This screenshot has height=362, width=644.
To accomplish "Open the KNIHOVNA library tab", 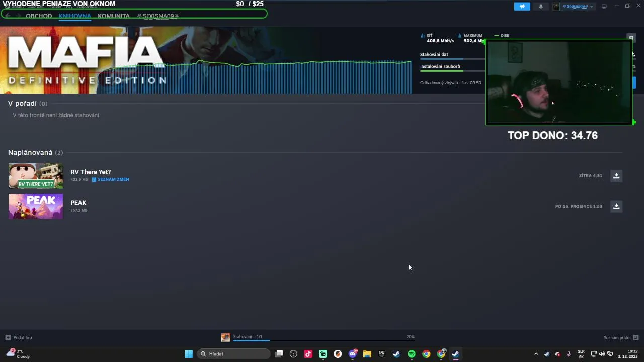I will pyautogui.click(x=74, y=16).
